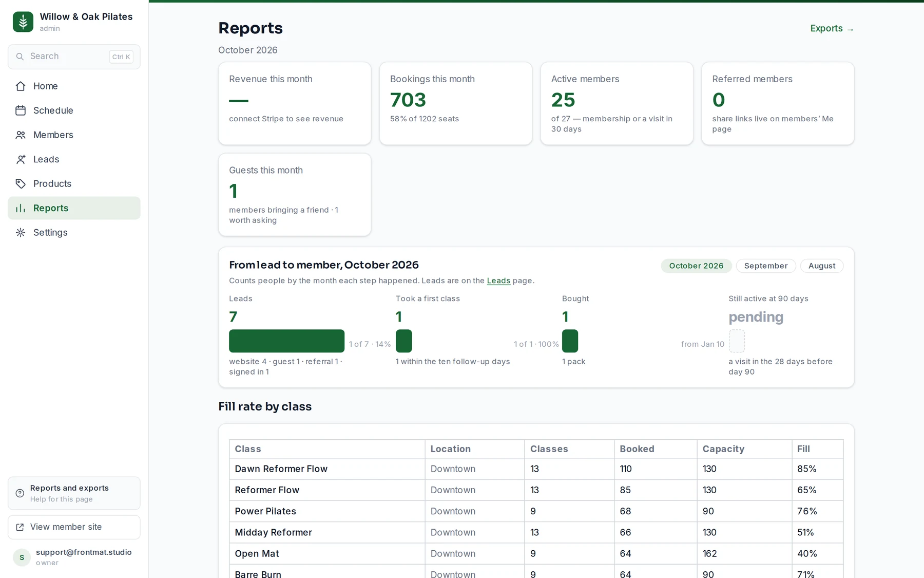Image resolution: width=924 pixels, height=578 pixels.
Task: Click the Settings gear icon
Action: point(21,233)
